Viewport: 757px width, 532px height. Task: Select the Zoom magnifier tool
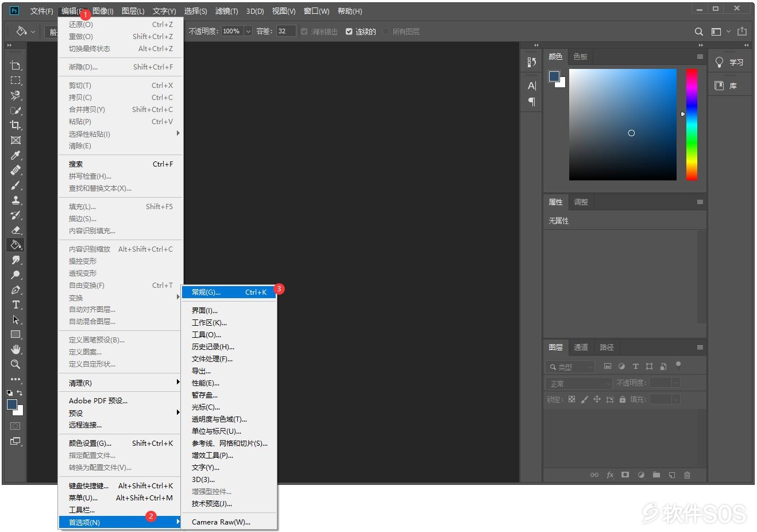pyautogui.click(x=16, y=364)
